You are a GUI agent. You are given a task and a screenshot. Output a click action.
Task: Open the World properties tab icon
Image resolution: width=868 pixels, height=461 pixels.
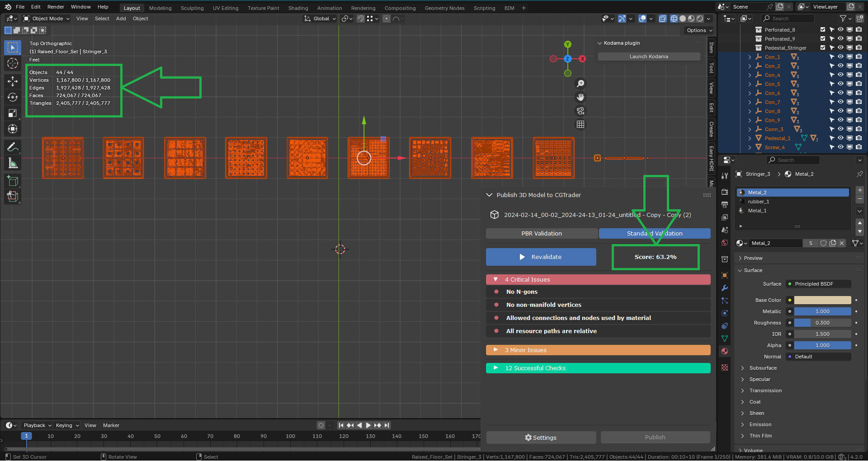point(725,243)
